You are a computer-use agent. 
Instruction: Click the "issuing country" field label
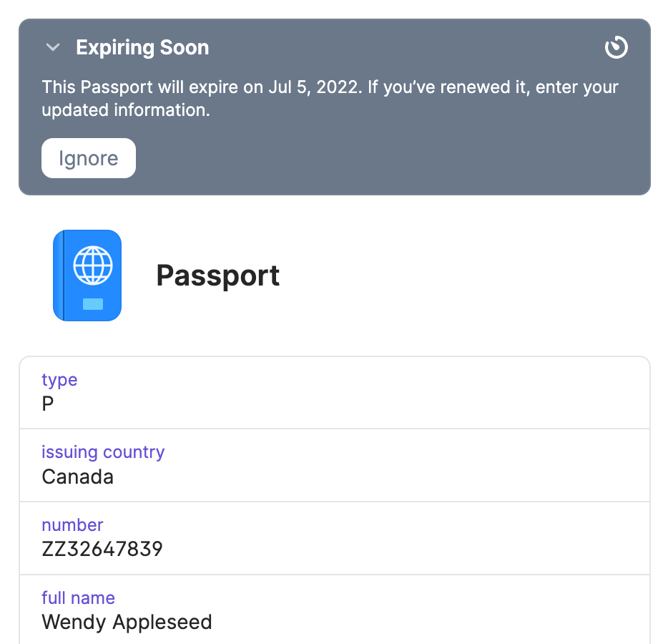point(103,452)
